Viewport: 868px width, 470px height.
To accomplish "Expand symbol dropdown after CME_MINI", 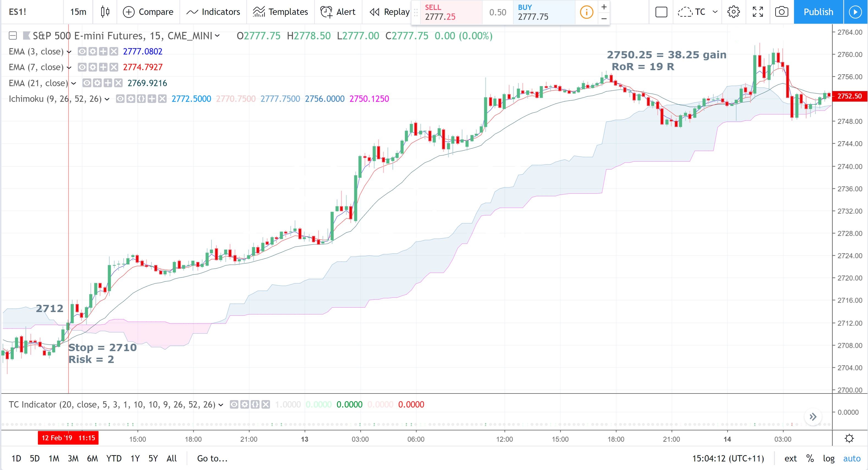I will pos(217,35).
